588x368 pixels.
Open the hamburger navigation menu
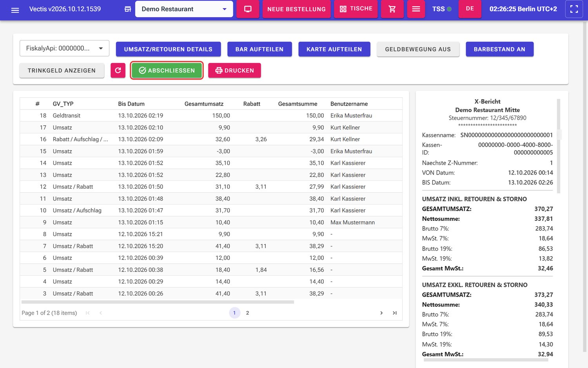coord(15,9)
